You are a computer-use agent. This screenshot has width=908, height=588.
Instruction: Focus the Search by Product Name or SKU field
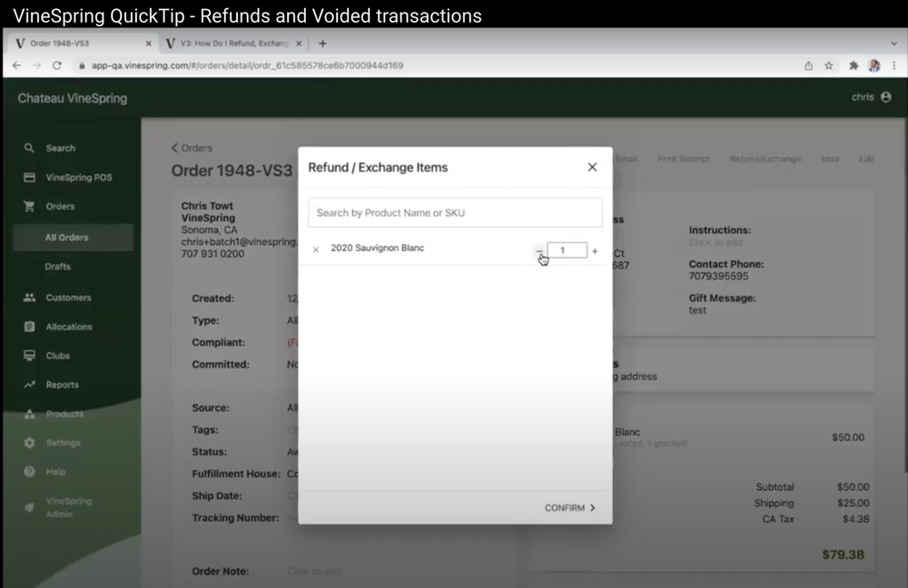click(x=455, y=212)
